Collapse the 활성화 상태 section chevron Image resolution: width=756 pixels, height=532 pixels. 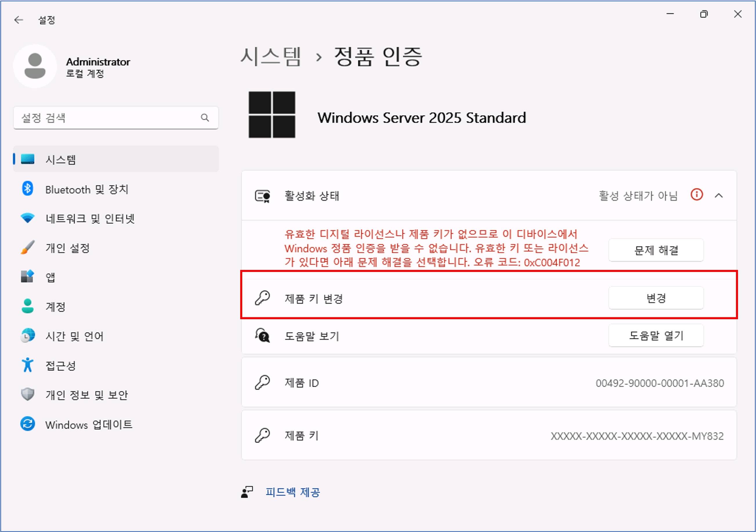719,196
